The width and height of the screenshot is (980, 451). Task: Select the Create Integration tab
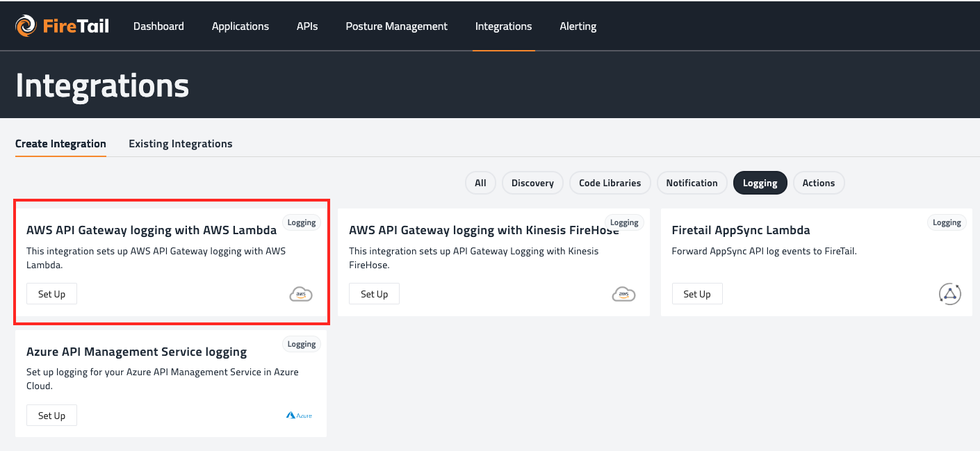(60, 144)
